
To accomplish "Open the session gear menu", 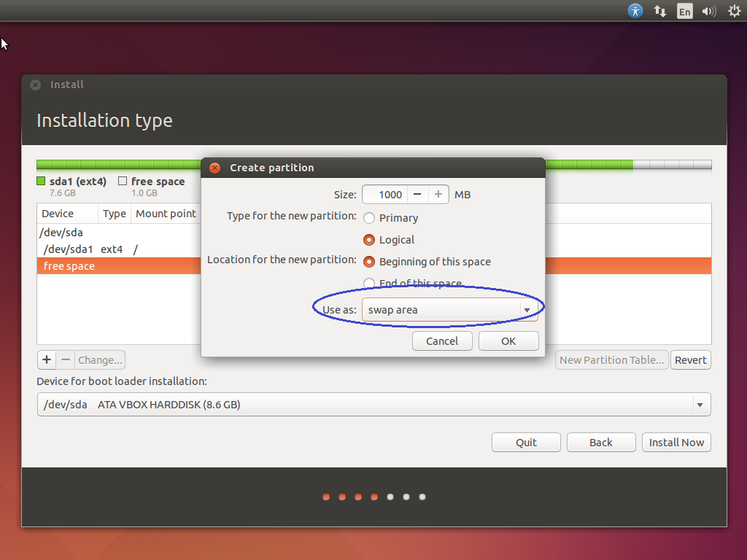I will 733,11.
